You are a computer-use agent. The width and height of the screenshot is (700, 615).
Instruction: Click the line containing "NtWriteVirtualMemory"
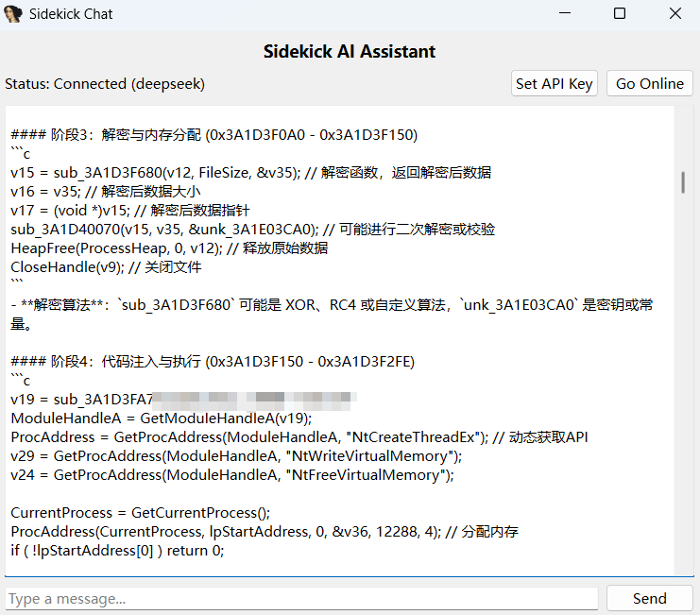pyautogui.click(x=236, y=455)
